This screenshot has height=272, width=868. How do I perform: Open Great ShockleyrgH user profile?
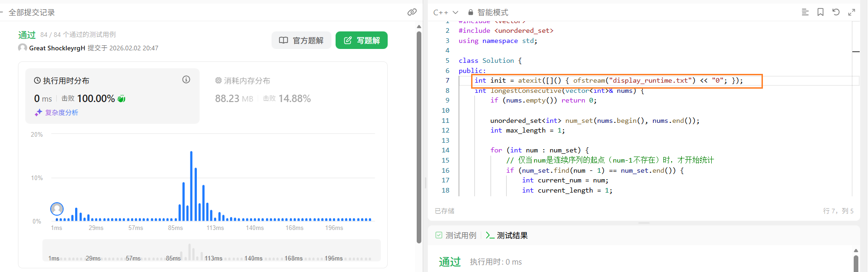pyautogui.click(x=57, y=48)
